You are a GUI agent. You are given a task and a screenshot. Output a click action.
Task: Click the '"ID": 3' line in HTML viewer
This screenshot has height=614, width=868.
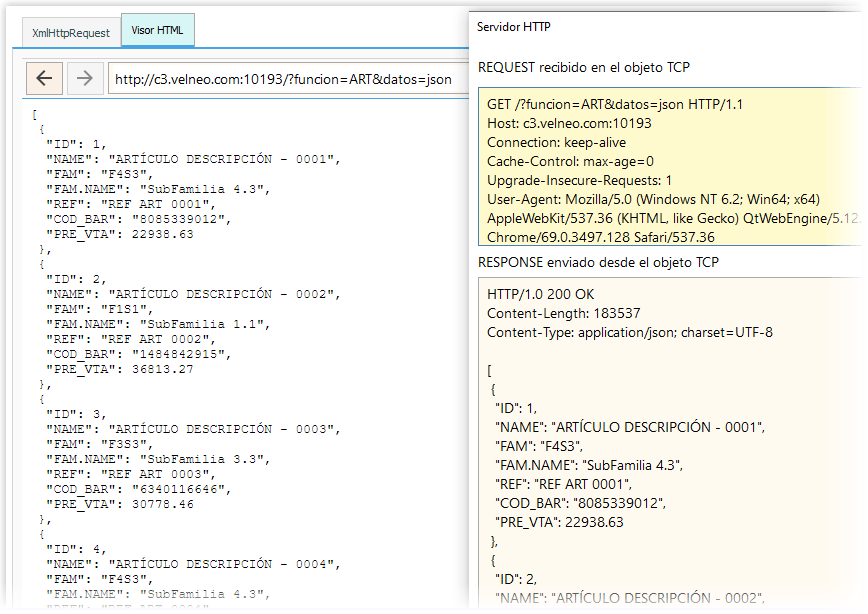pos(82,413)
